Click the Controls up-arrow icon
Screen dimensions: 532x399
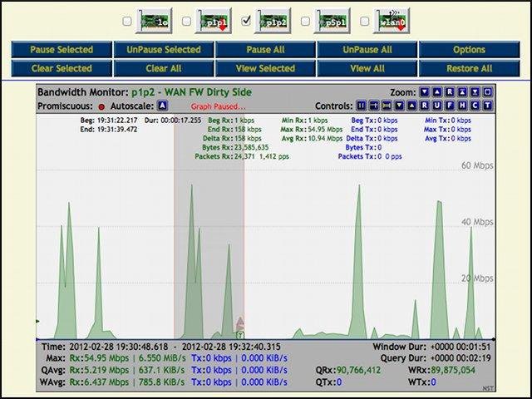412,106
